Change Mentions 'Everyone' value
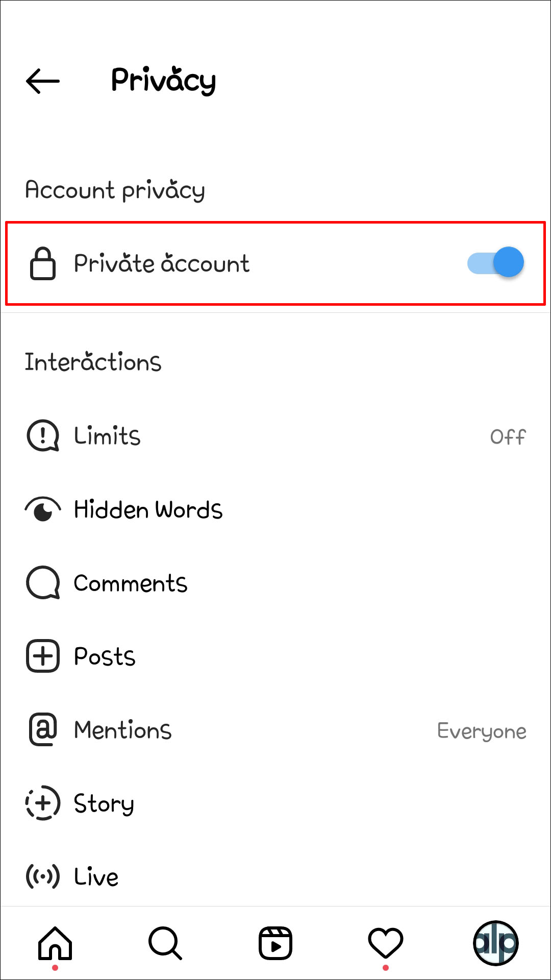The height and width of the screenshot is (980, 551). (482, 731)
